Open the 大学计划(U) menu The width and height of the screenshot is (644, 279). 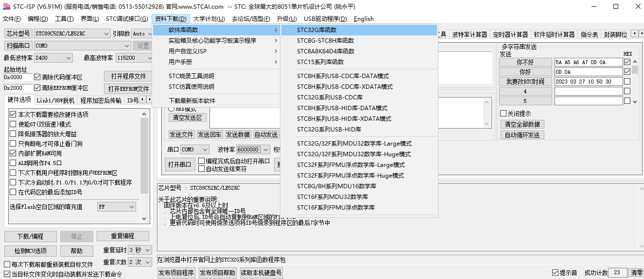[209, 19]
